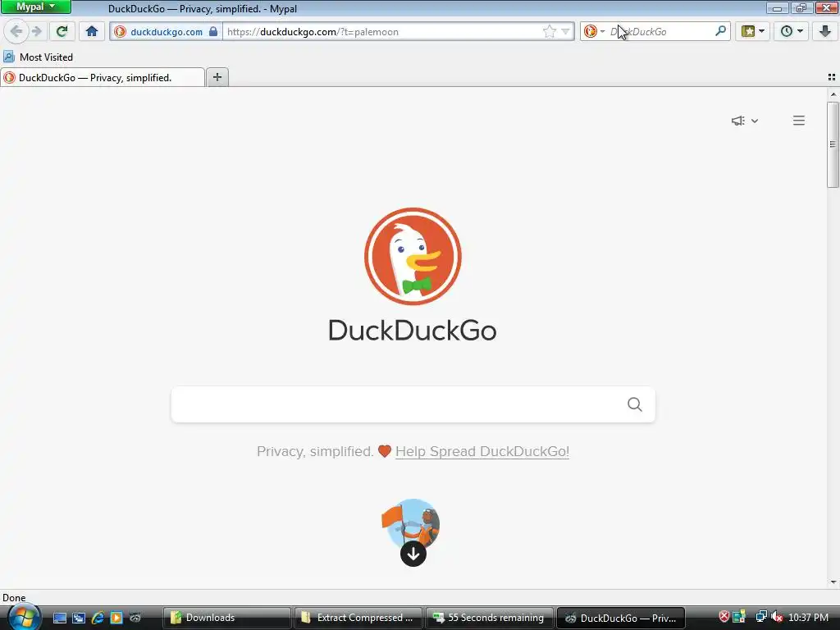Screen dimensions: 840x630
Task: Go forward using the forward arrow
Action: pyautogui.click(x=36, y=31)
